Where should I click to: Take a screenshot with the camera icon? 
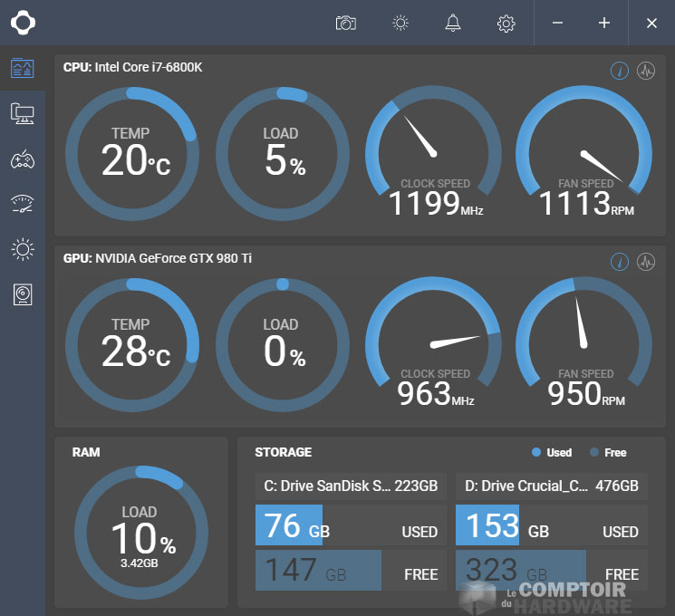(x=346, y=24)
